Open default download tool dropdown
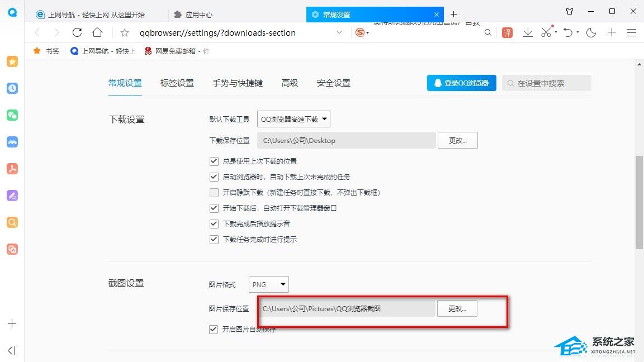Viewport: 644px width, 362px height. (x=293, y=119)
